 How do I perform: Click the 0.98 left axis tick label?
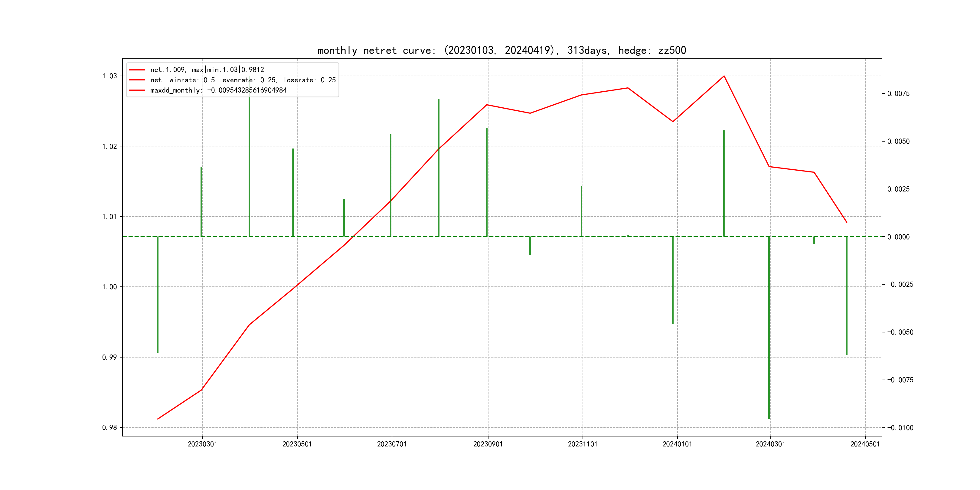coord(109,428)
